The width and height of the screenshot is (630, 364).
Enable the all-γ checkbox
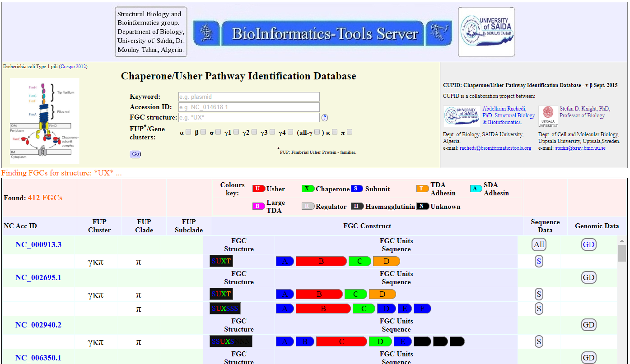click(317, 132)
